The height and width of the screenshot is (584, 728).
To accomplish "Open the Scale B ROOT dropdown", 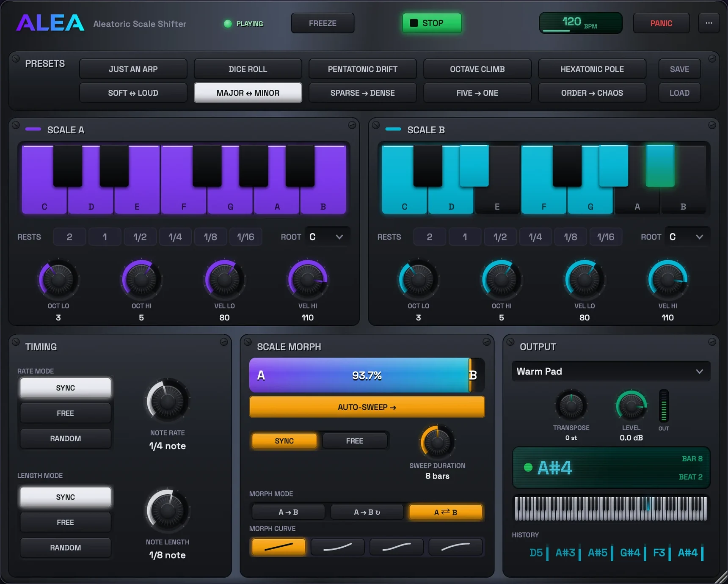I will coord(687,237).
